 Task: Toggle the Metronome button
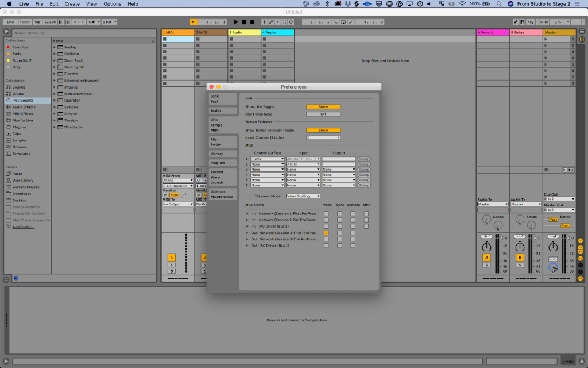click(x=92, y=22)
